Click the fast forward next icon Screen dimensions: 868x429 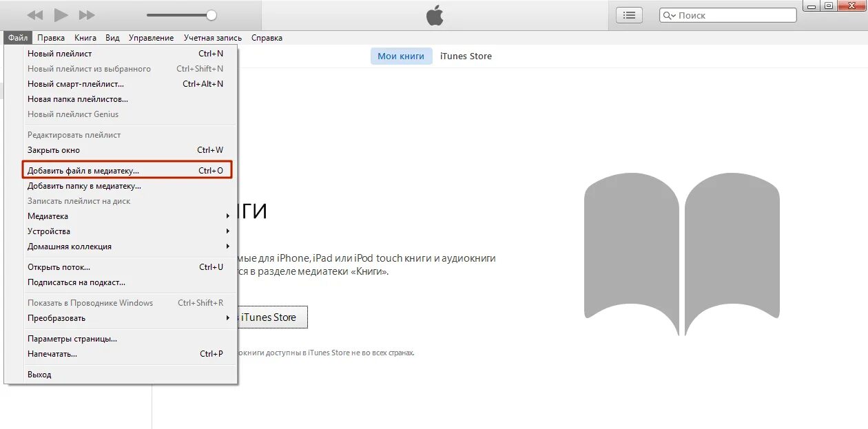(x=87, y=14)
